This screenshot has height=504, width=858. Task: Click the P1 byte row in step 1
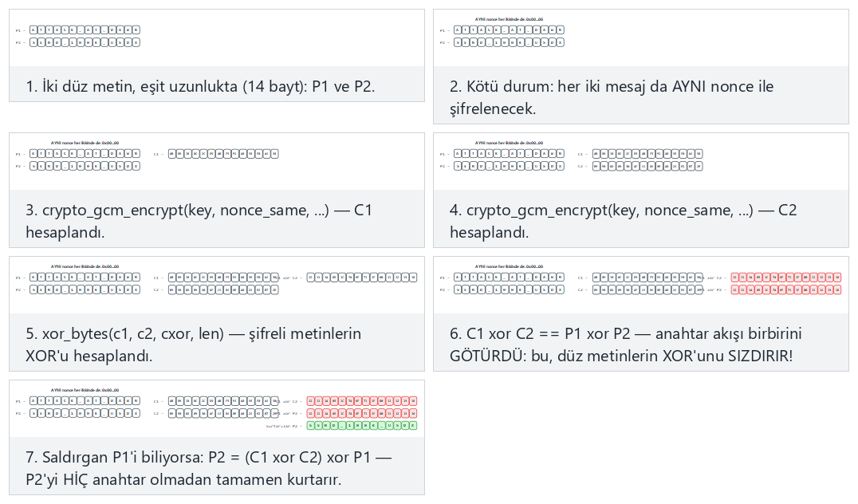pyautogui.click(x=85, y=30)
